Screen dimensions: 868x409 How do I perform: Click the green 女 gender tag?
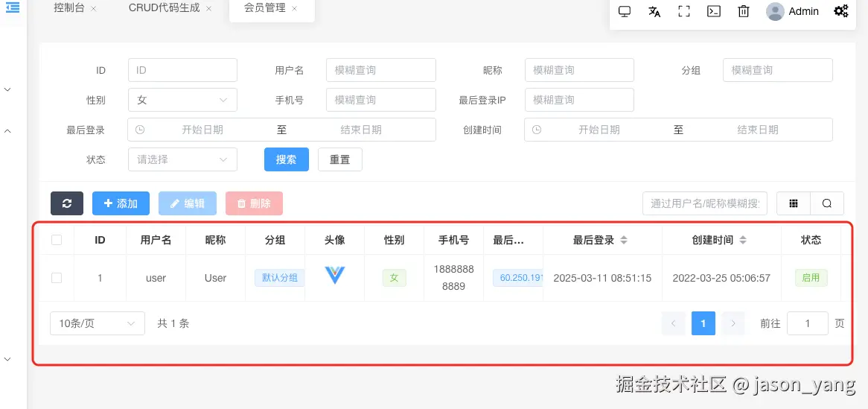click(x=394, y=278)
